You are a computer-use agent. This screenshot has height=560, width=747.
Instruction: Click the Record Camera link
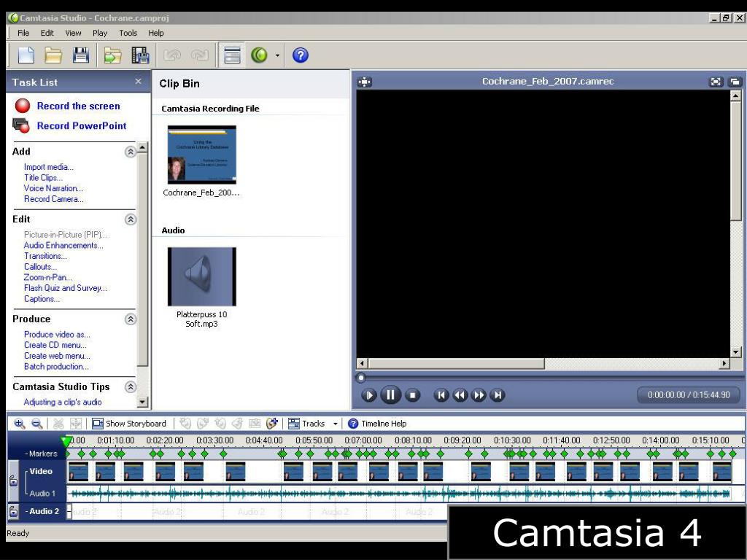click(53, 199)
